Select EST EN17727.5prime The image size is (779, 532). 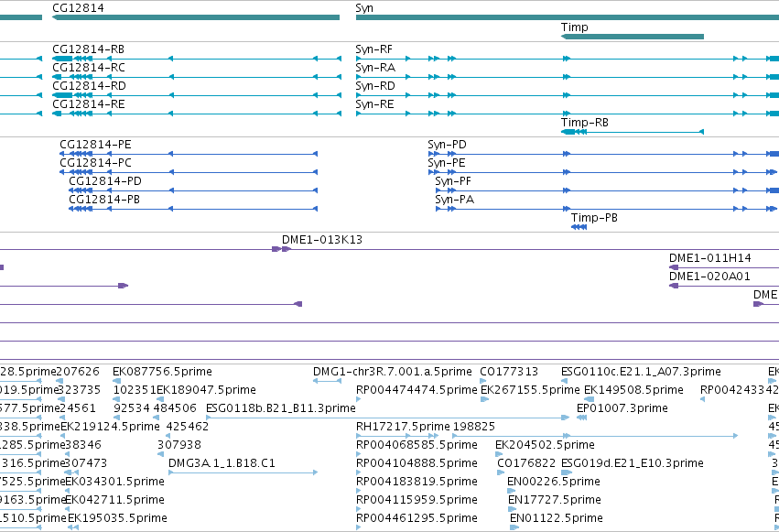coord(555,500)
